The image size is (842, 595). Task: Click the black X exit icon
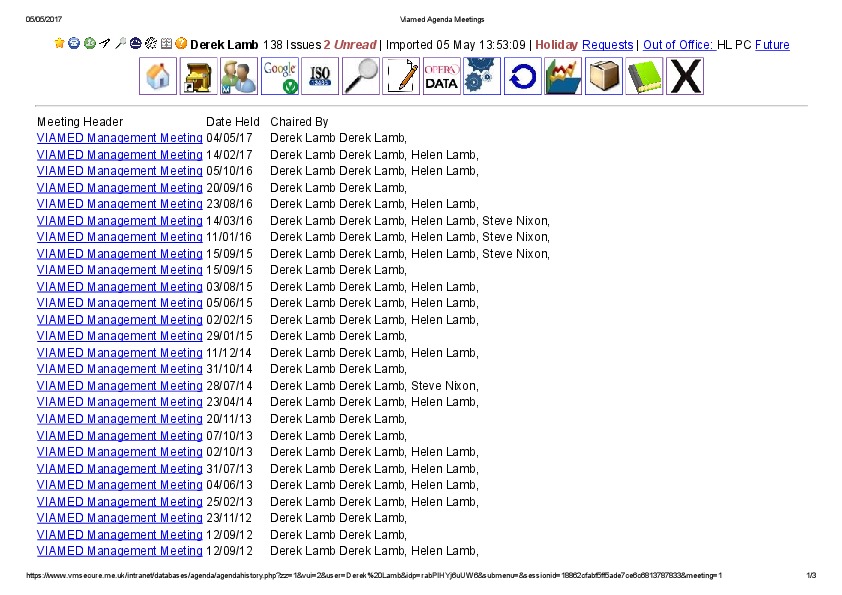[685, 76]
